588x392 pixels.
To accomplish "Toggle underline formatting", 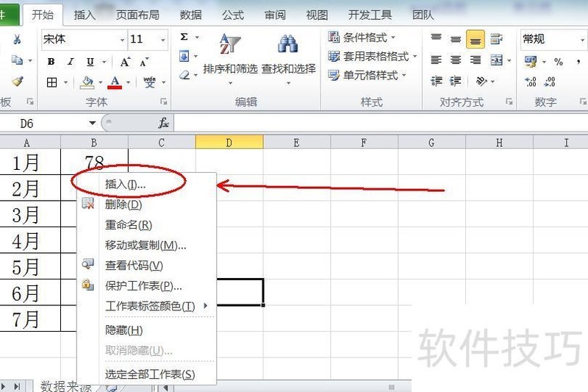I will point(90,62).
